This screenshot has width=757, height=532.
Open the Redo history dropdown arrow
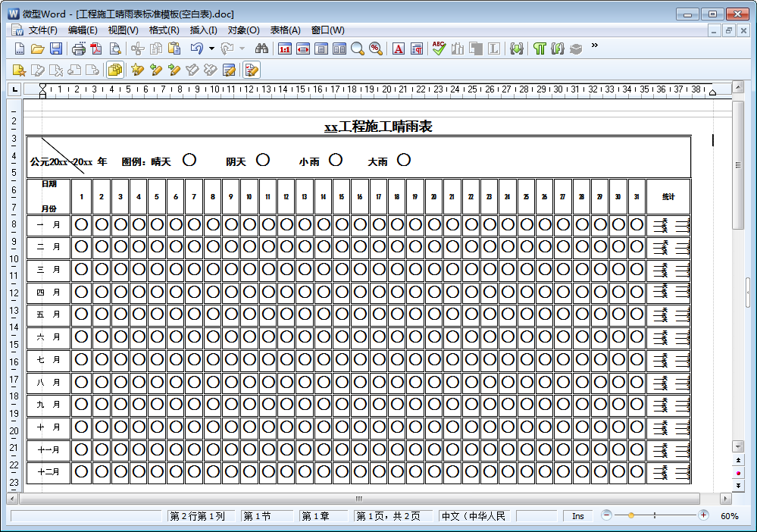click(x=242, y=49)
